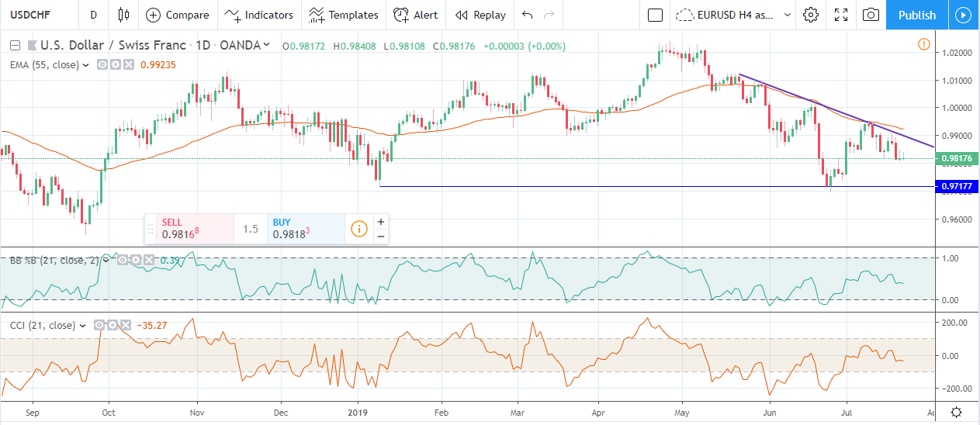Select the blue 0.97177 horizontal line price label
980x425 pixels.
tap(957, 186)
